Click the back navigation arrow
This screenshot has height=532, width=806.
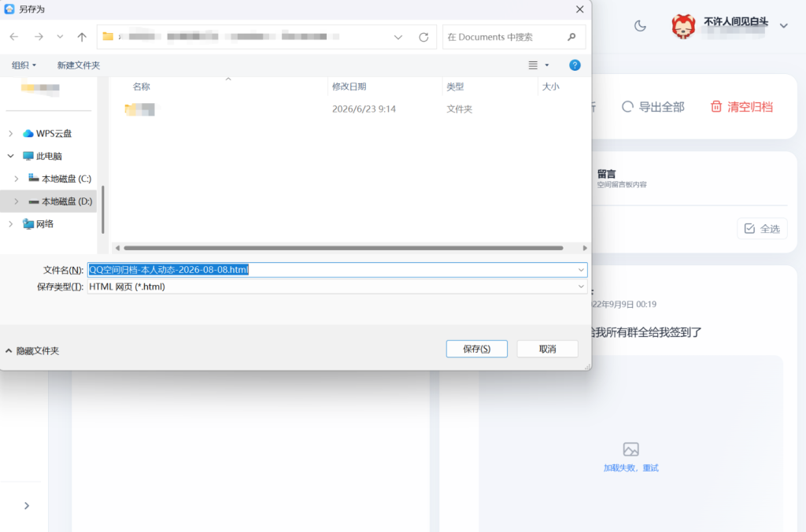point(14,36)
